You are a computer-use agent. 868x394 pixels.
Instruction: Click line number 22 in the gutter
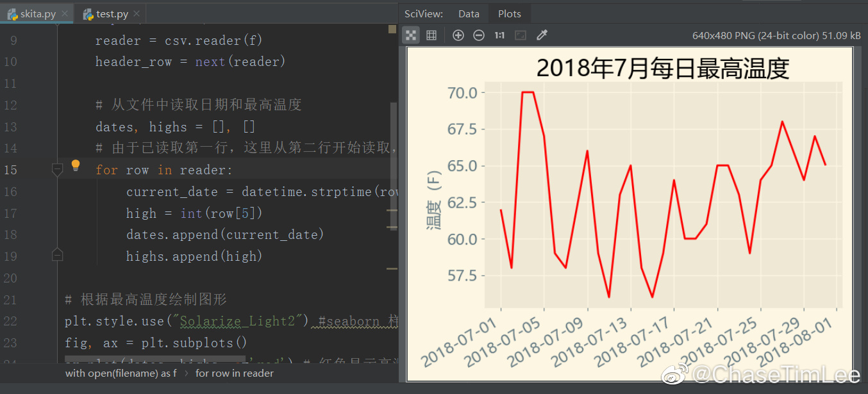[11, 321]
